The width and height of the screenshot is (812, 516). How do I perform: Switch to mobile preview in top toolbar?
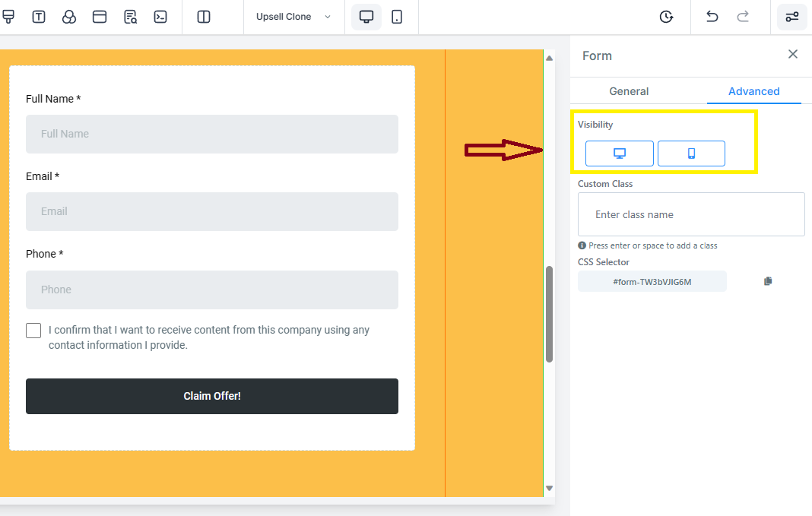(x=397, y=17)
